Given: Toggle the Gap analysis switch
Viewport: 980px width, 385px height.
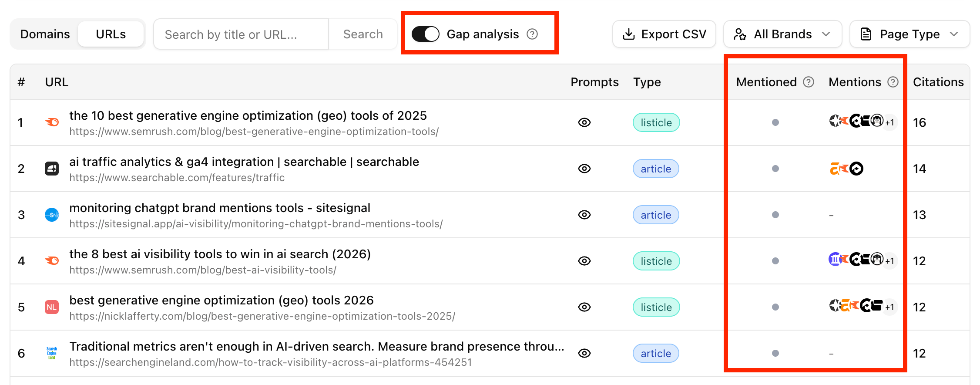Looking at the screenshot, I should 425,34.
